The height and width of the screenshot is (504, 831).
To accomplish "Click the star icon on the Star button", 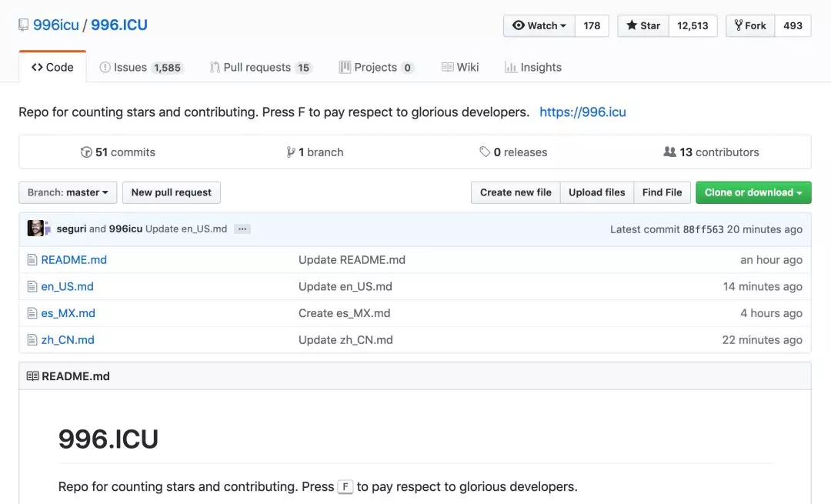I will click(631, 25).
